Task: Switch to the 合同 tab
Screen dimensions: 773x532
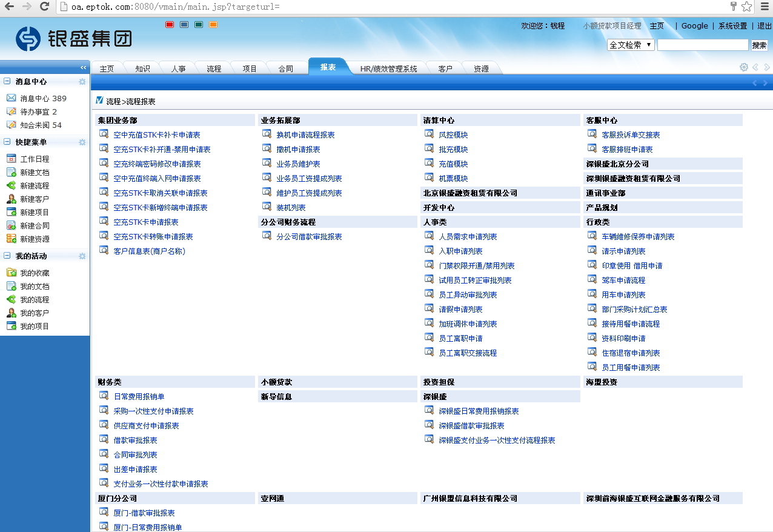Action: click(285, 68)
